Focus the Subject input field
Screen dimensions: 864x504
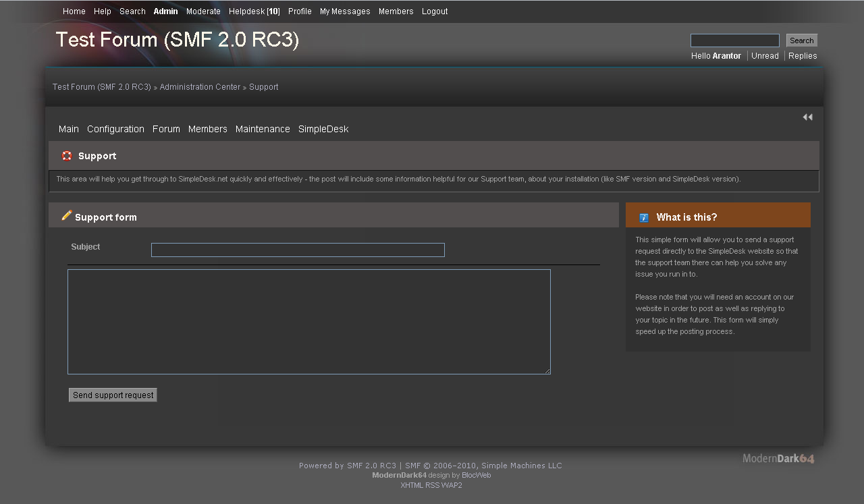tap(298, 250)
